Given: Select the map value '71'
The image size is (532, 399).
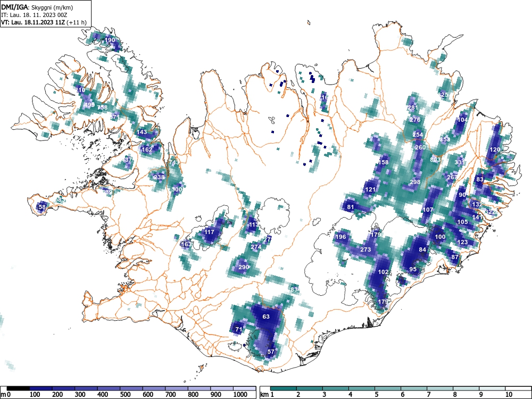Looking at the screenshot, I should coord(238,329).
